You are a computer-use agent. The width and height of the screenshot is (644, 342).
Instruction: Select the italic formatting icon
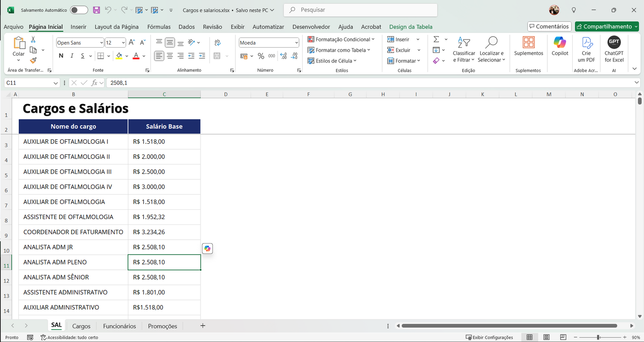71,56
